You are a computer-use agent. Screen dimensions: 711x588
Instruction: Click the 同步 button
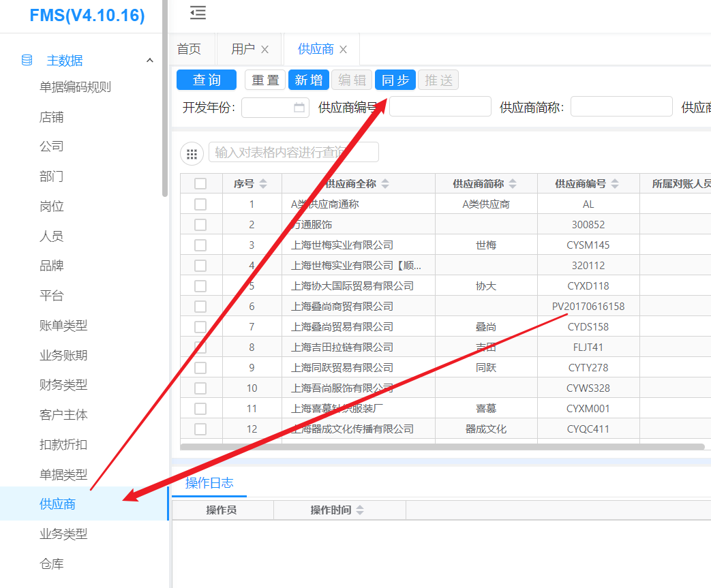click(x=395, y=80)
